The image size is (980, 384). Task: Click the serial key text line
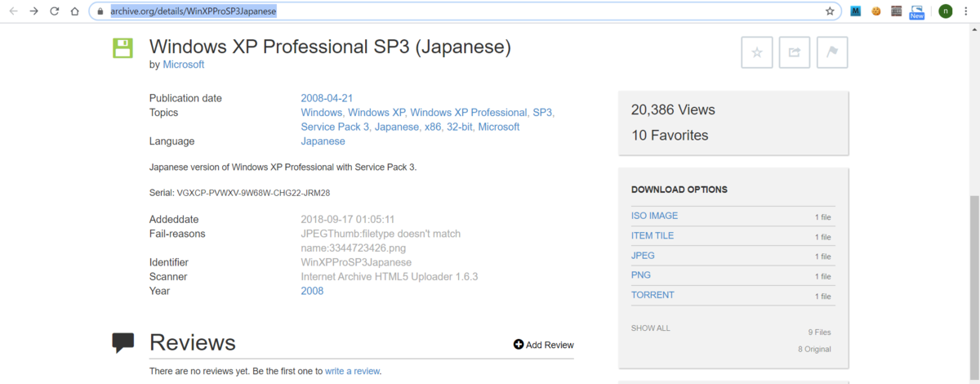coord(240,193)
